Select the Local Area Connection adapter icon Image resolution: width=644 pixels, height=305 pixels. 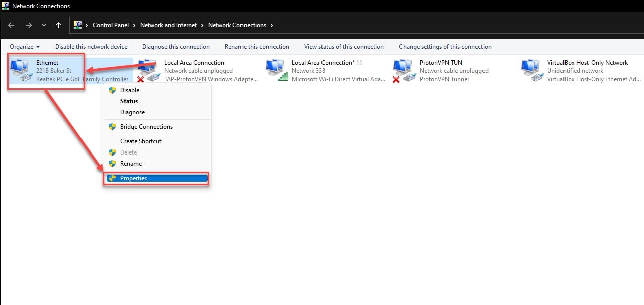click(149, 71)
